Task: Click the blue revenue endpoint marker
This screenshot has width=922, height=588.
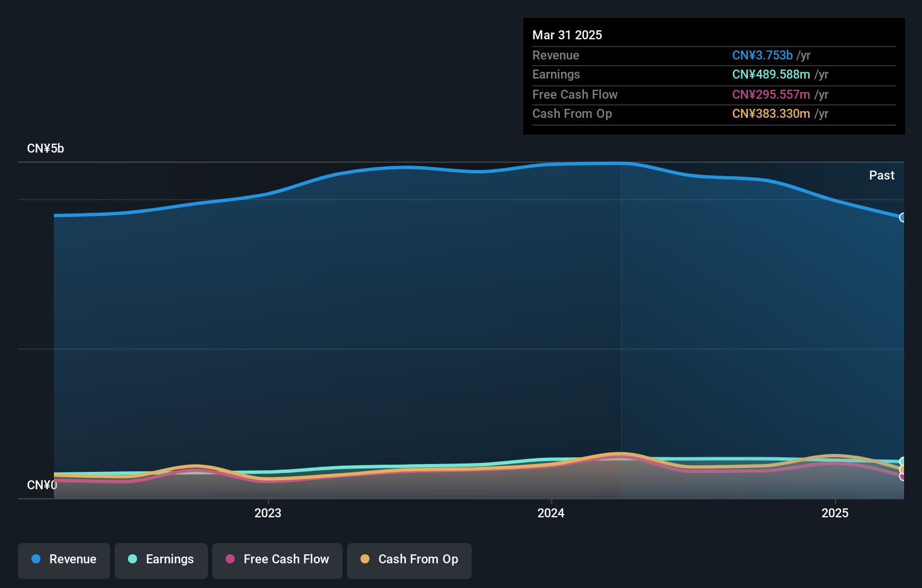Action: [902, 218]
